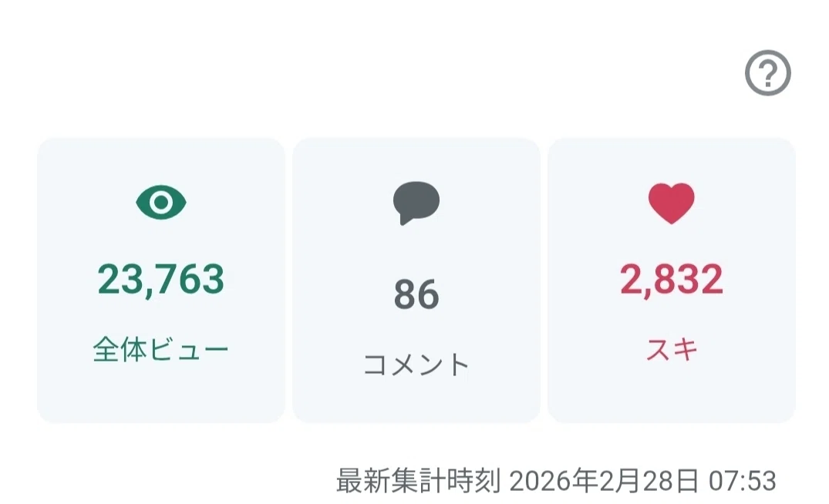Click the 最新集計時刻 label text

(418, 481)
